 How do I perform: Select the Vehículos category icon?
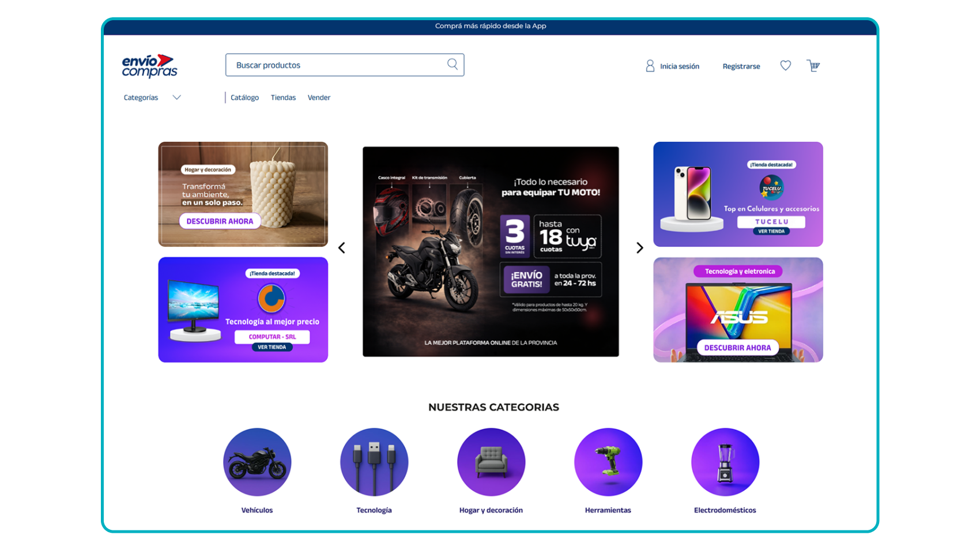point(257,462)
